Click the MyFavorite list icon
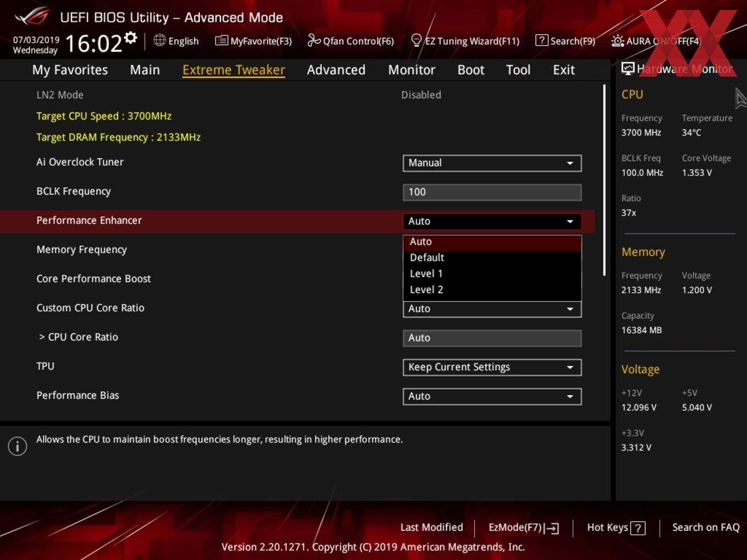The height and width of the screenshot is (560, 747). (x=221, y=40)
